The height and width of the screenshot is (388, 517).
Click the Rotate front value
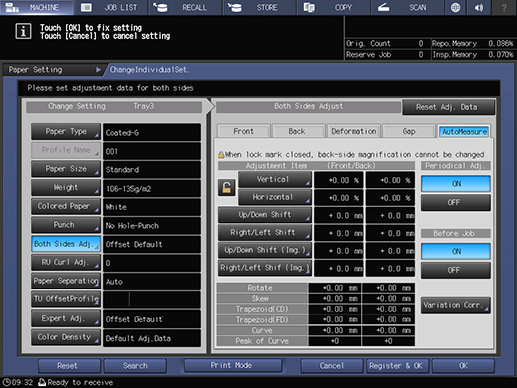pos(335,288)
